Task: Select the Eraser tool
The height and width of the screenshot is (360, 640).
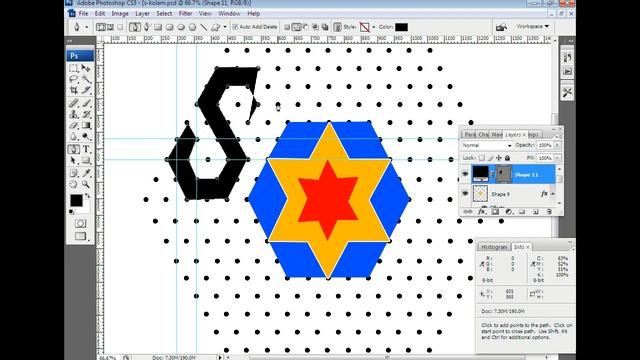Action: [74, 125]
